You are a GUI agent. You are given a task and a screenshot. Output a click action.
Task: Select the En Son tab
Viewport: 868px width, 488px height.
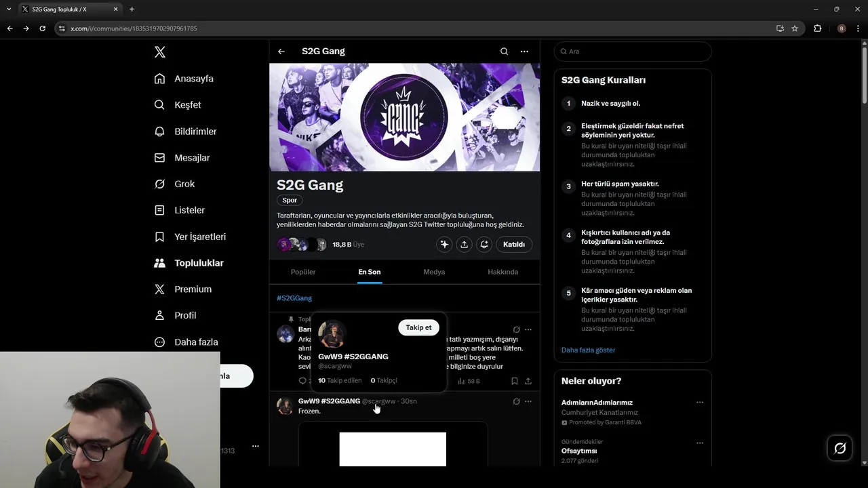[x=370, y=272]
